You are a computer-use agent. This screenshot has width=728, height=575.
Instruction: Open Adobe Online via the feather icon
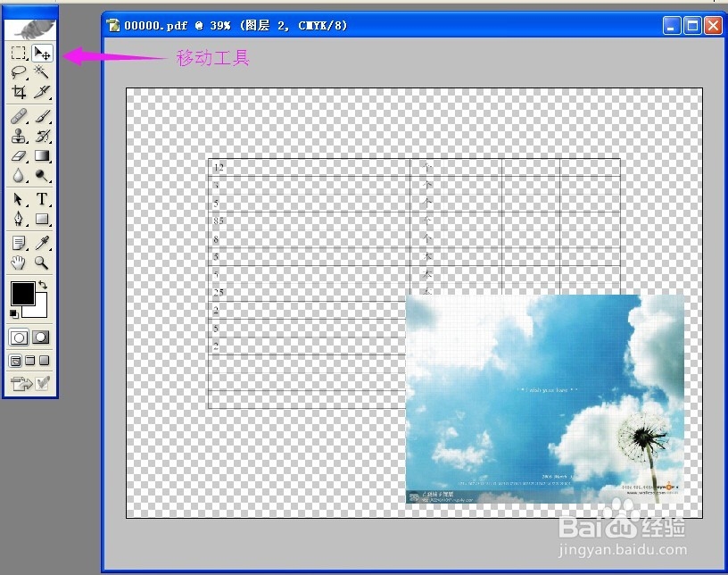tap(30, 29)
